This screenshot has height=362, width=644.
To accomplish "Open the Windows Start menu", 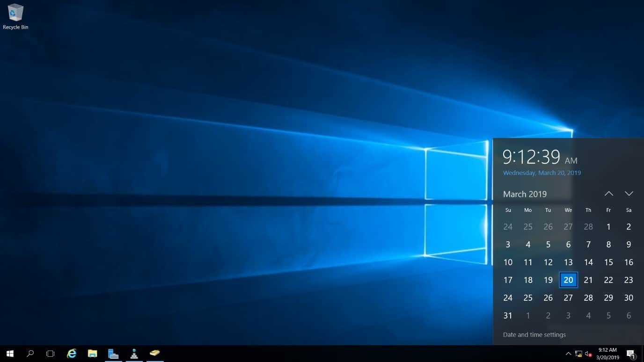I will [x=10, y=354].
